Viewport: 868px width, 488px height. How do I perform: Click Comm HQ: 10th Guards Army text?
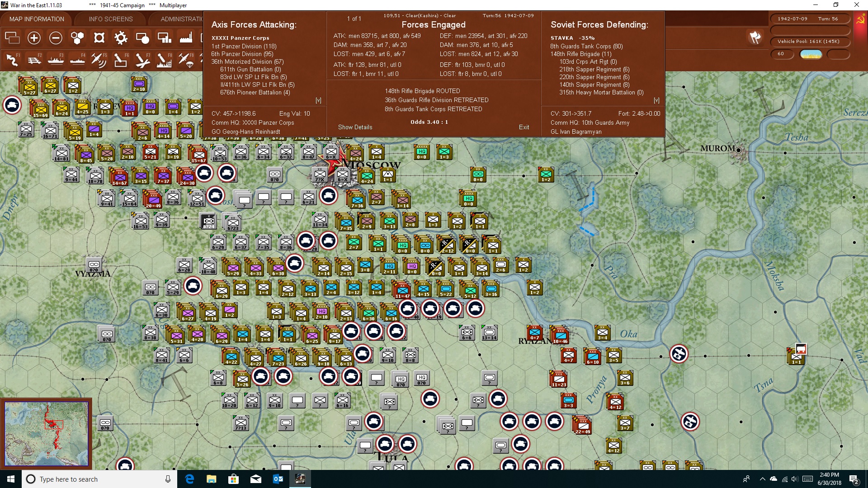(x=590, y=123)
